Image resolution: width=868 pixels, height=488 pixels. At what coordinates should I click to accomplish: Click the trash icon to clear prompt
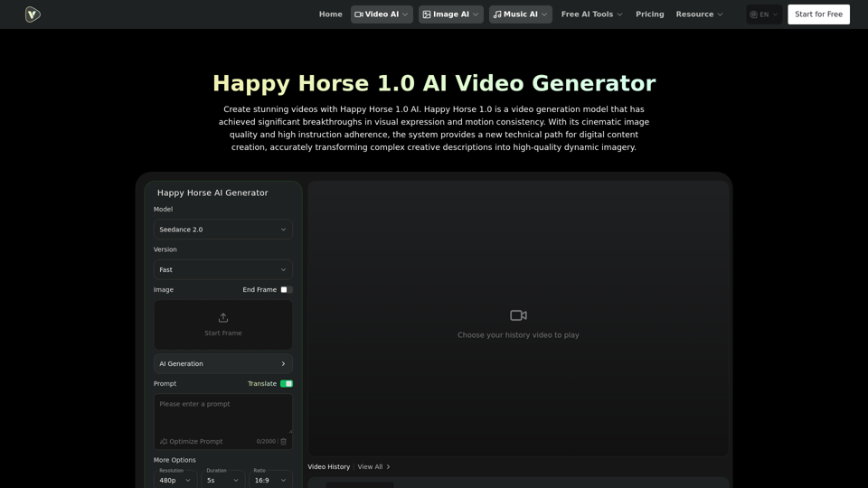pyautogui.click(x=284, y=442)
